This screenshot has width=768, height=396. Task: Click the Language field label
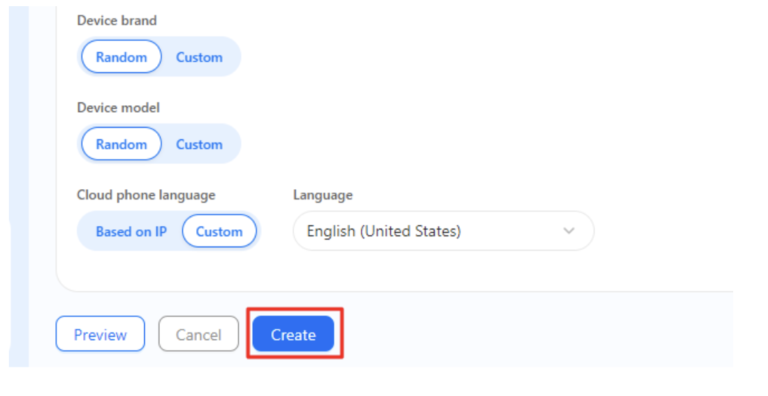(323, 195)
